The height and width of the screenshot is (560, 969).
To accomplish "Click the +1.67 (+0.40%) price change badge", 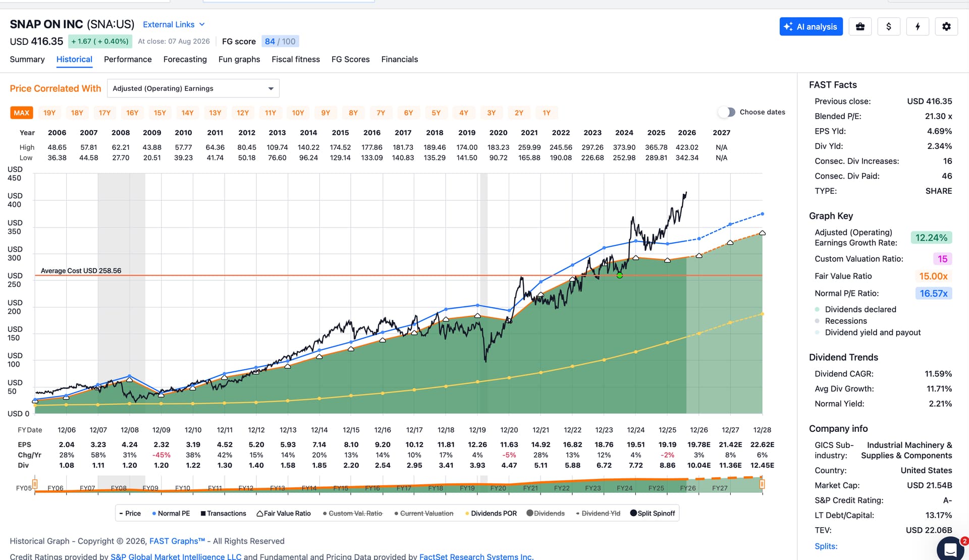I will click(x=100, y=41).
